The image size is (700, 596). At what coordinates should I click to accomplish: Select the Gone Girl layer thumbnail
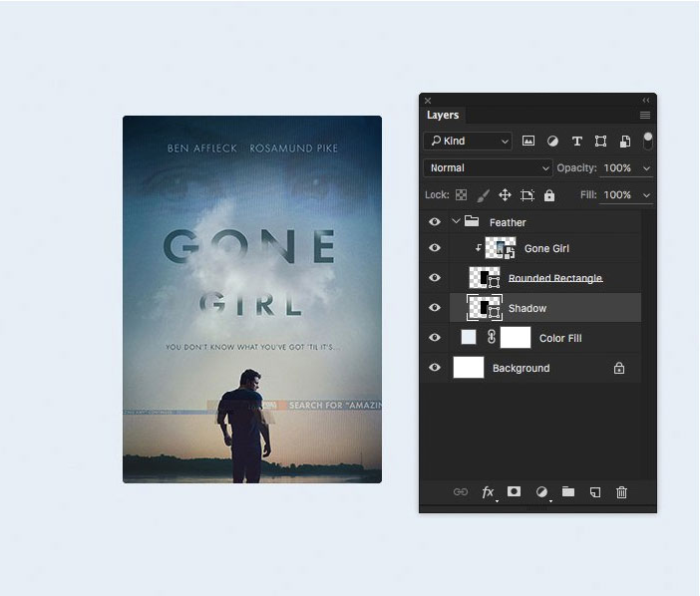[x=500, y=248]
